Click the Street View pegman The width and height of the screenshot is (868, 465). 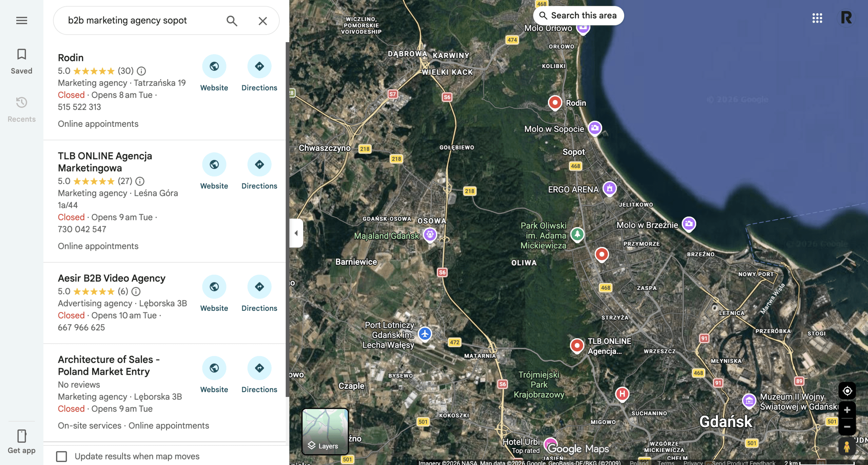[x=847, y=446]
